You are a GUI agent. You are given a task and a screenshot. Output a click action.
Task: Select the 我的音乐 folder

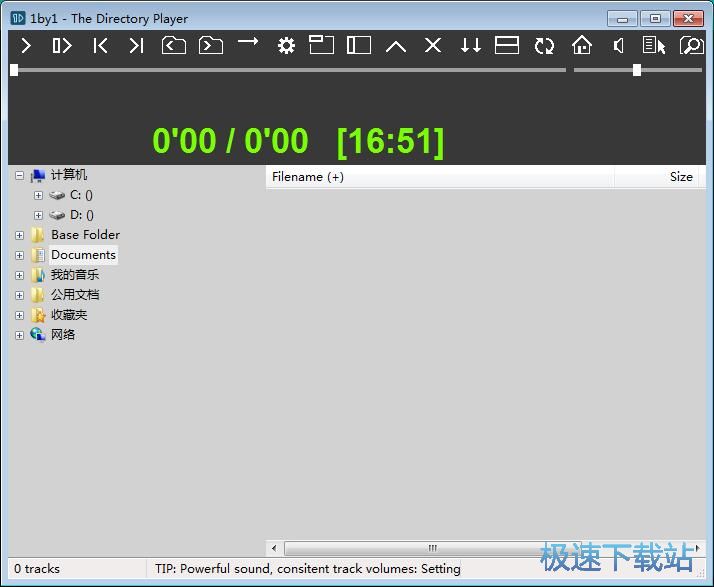(x=75, y=275)
